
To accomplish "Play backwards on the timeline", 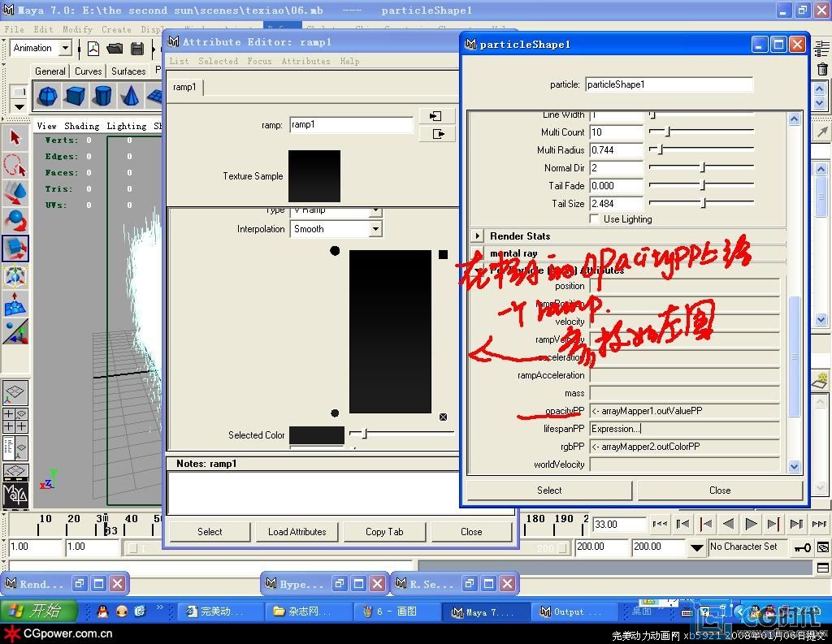I will (x=729, y=524).
